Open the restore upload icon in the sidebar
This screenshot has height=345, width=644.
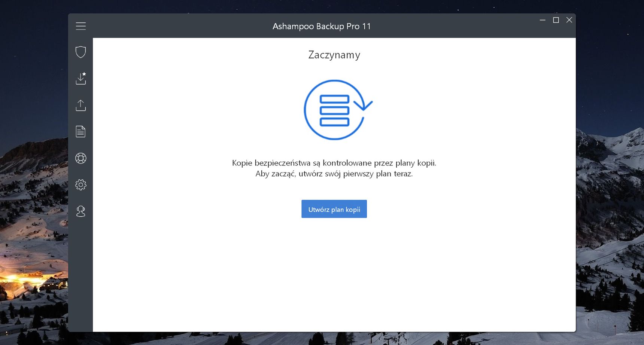tap(80, 105)
